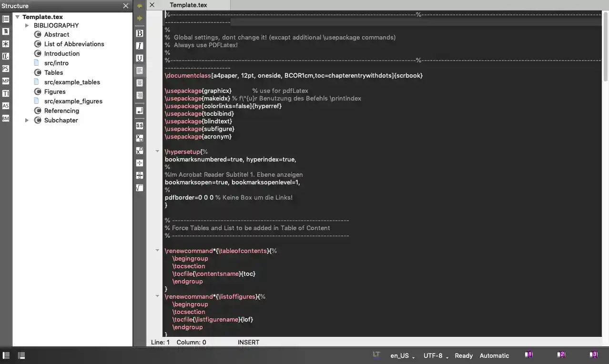Insert inline math with the $$ icon

pyautogui.click(x=140, y=126)
